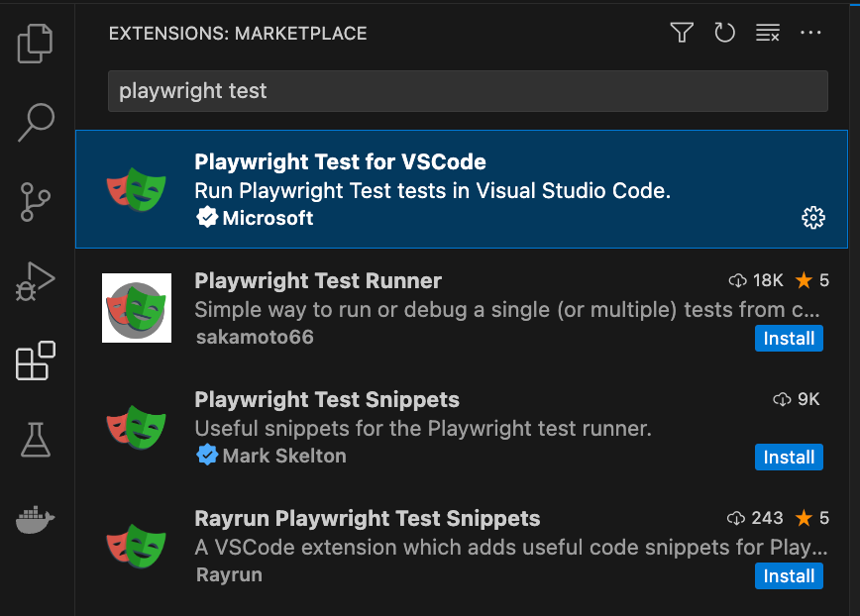Open the Explorer view
Viewport: 860px width, 616px height.
click(x=36, y=43)
